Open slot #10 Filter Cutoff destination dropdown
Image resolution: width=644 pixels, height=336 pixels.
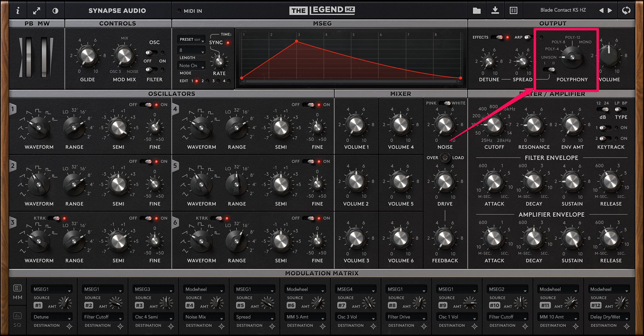pyautogui.click(x=507, y=317)
